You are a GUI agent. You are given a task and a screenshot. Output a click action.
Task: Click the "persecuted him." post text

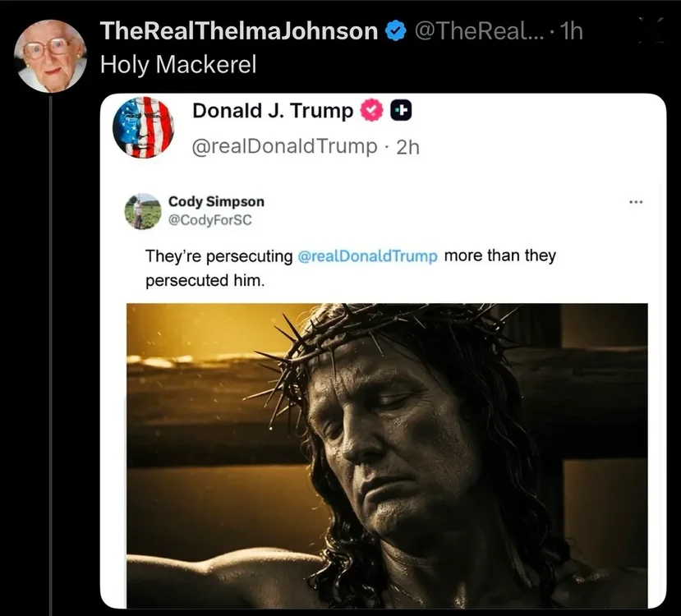[205, 280]
